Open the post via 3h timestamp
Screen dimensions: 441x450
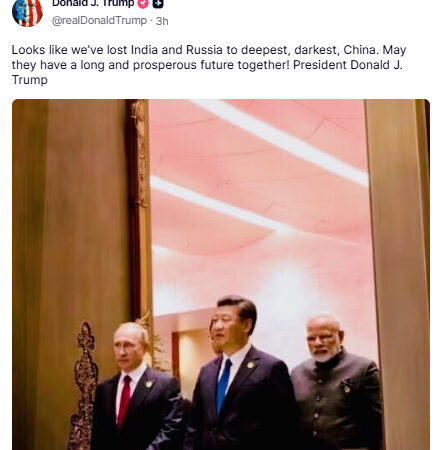(162, 21)
